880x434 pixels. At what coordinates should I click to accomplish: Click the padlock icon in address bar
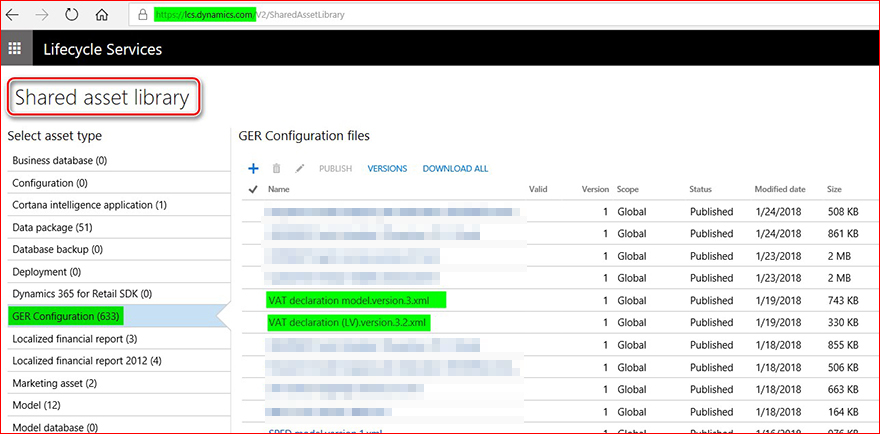143,15
